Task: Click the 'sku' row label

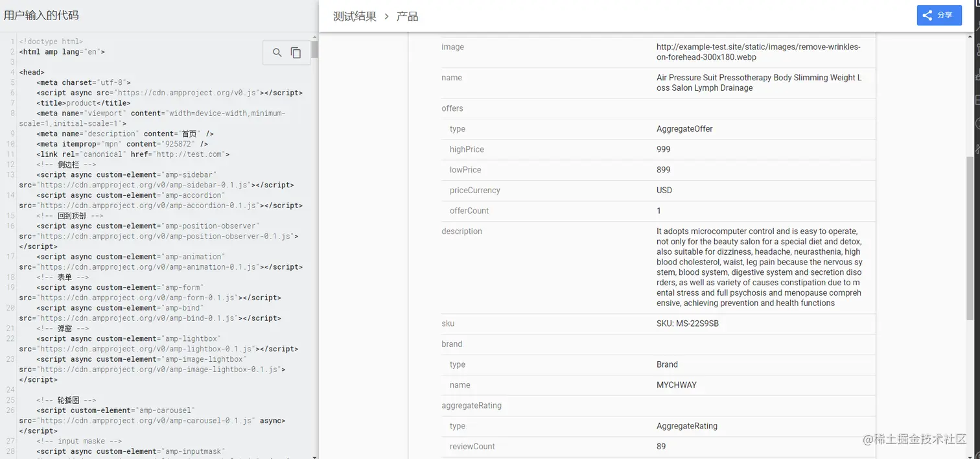Action: 448,324
